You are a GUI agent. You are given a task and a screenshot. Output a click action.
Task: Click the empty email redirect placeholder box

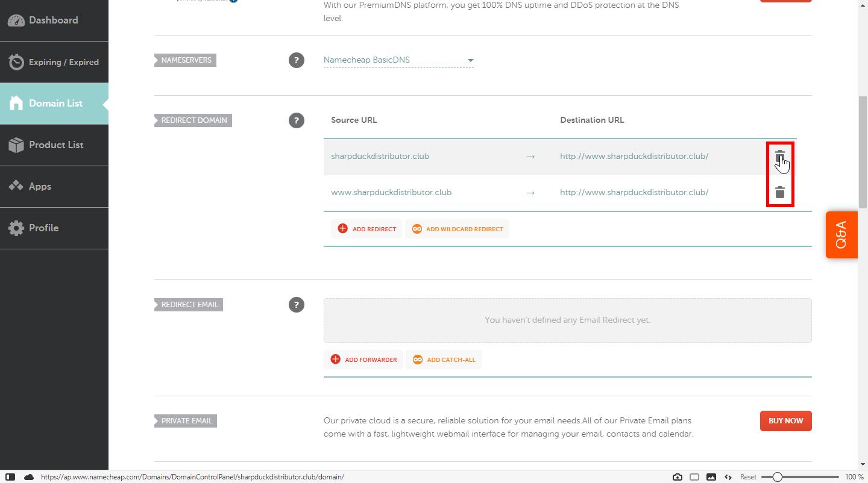(x=568, y=320)
